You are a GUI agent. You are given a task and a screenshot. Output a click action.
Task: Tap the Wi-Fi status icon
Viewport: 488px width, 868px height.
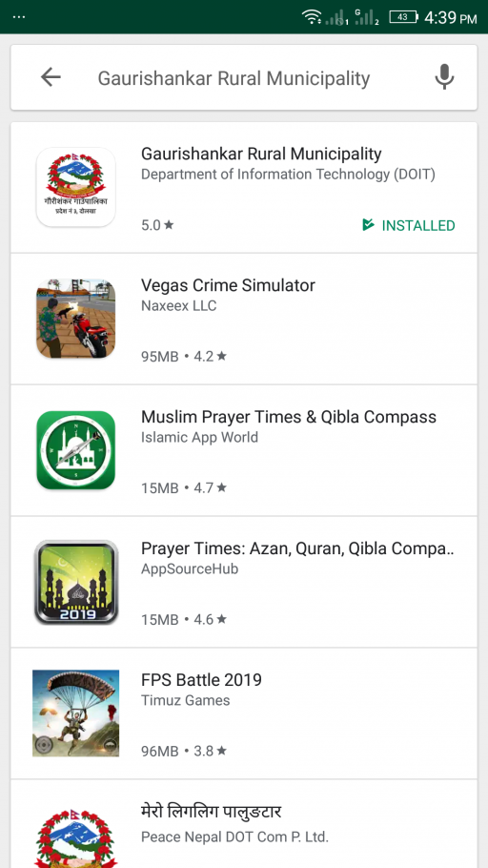tap(312, 17)
